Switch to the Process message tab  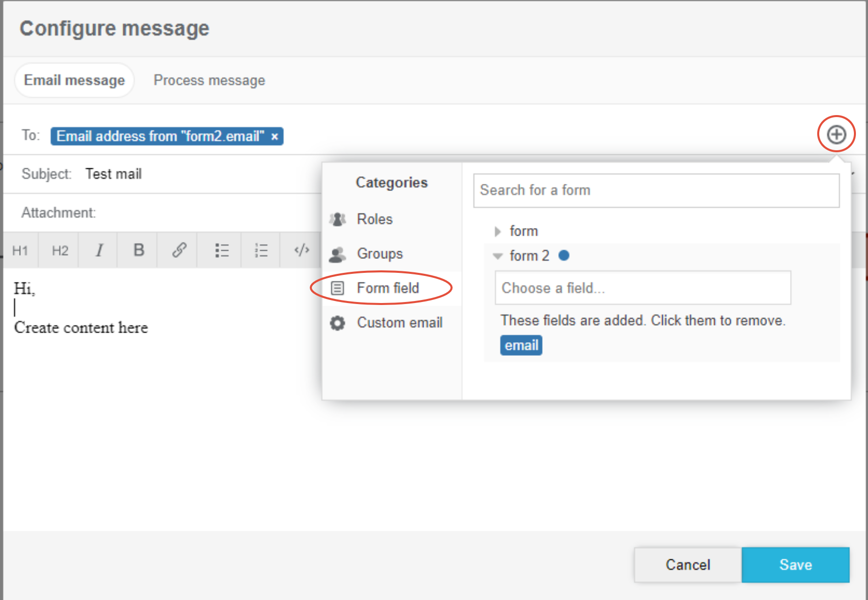pos(209,80)
